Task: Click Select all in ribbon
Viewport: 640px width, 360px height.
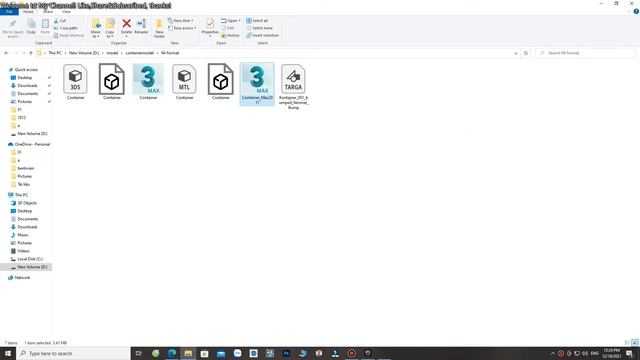Action: pos(257,20)
